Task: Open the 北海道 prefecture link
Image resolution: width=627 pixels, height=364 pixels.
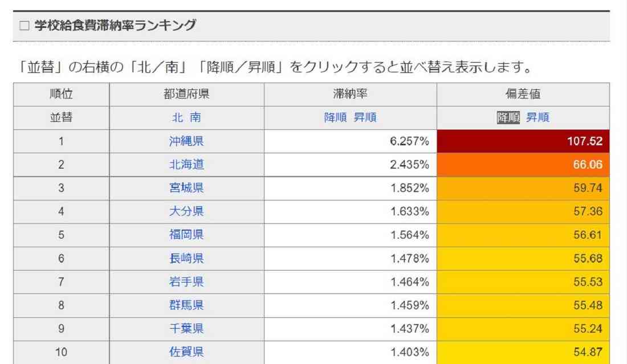Action: point(186,165)
